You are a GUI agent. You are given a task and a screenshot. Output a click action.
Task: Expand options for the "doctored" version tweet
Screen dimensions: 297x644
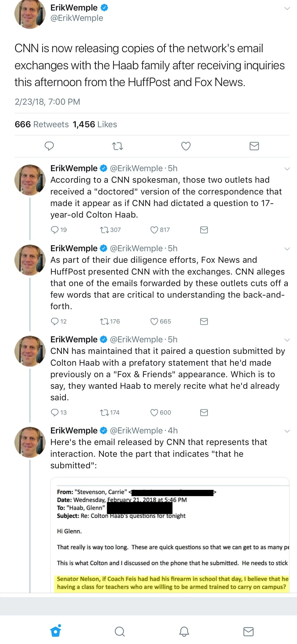287,169
